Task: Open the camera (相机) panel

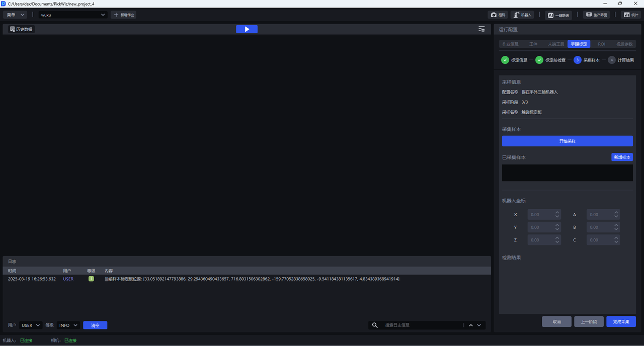Action: click(x=498, y=15)
